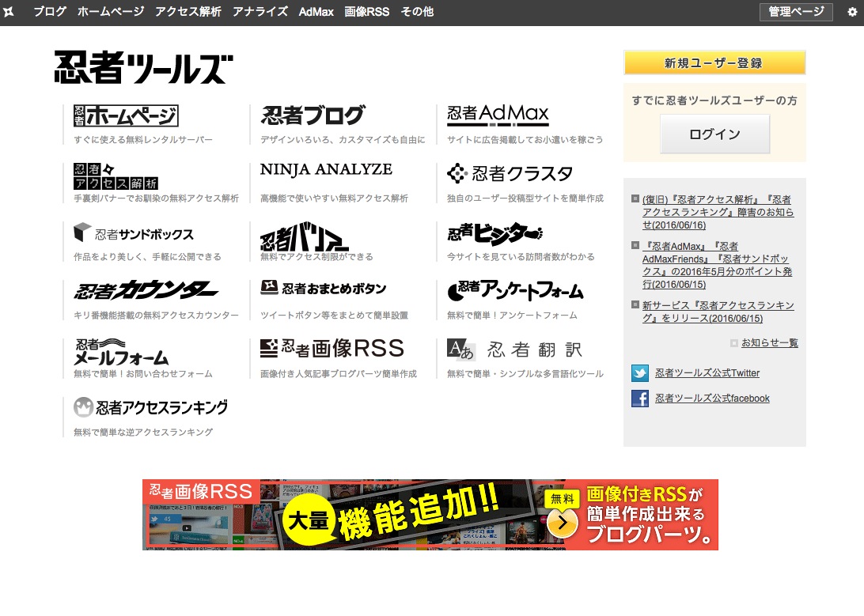Select the 忍者クラスタ cross-shaped icon
This screenshot has height=616, width=864.
click(x=457, y=172)
